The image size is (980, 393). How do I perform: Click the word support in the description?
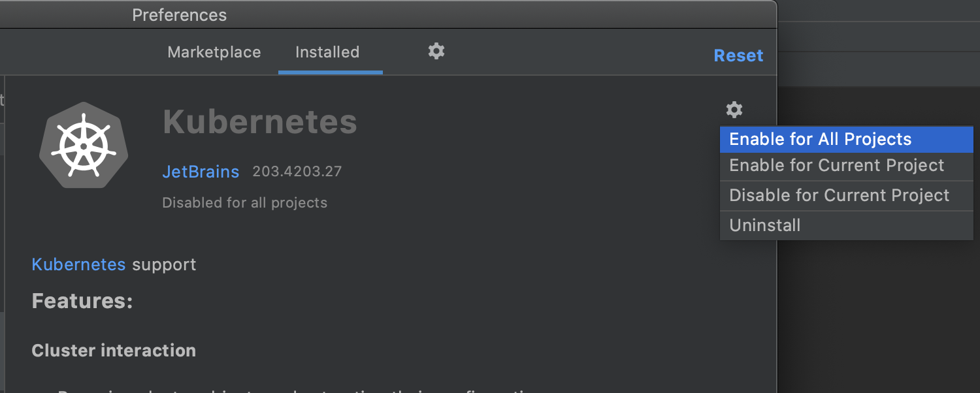[164, 264]
